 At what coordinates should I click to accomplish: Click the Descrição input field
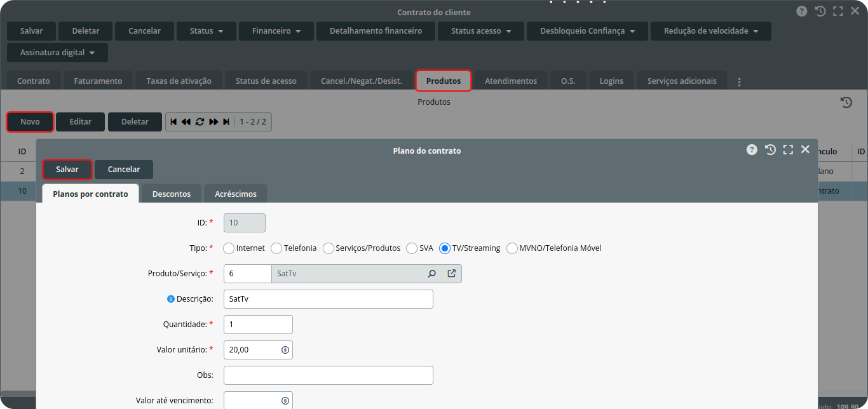[329, 299]
